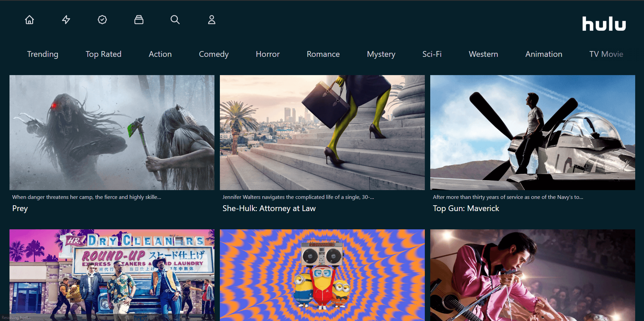
Task: Click the Prey title text
Action: click(20, 208)
